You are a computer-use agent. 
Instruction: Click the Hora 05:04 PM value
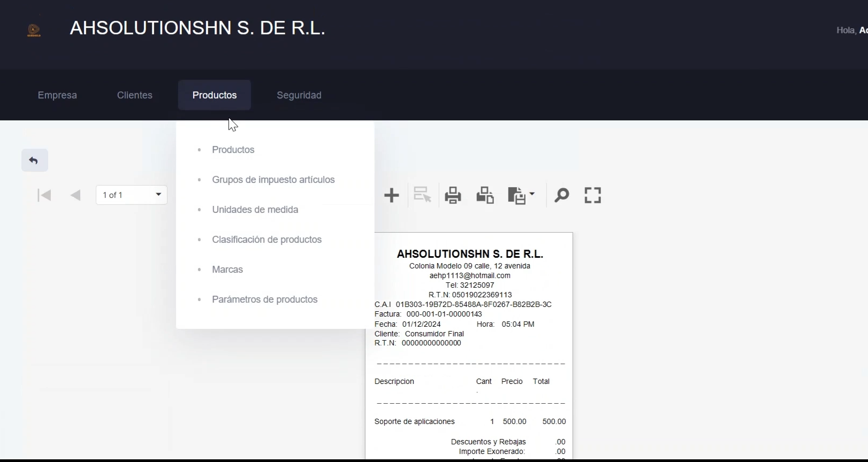[x=518, y=324]
